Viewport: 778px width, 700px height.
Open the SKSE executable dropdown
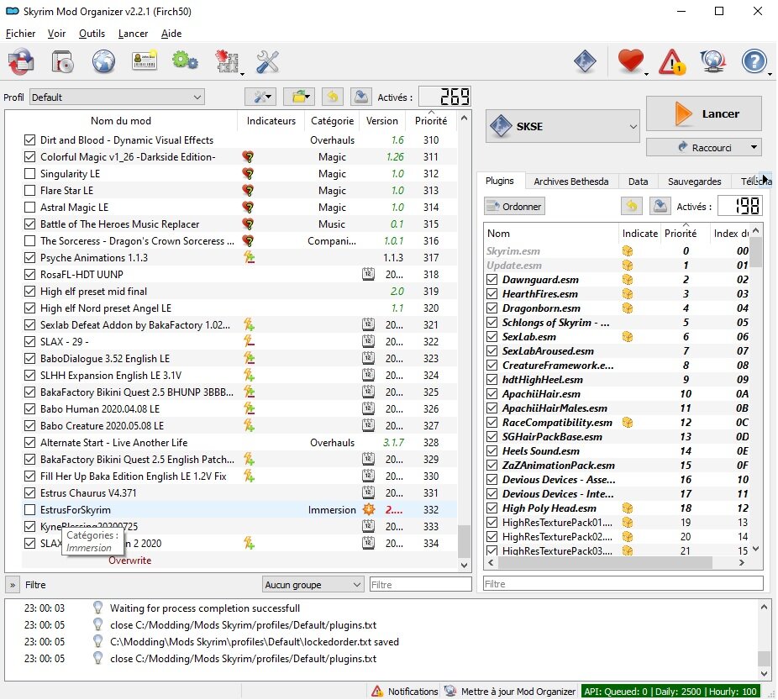(x=562, y=126)
